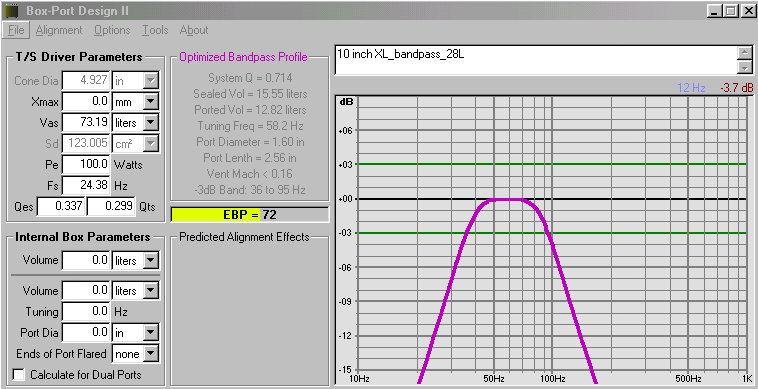The image size is (758, 389).
Task: Enable Calculate for Dual Ports checkbox
Action: (19, 375)
